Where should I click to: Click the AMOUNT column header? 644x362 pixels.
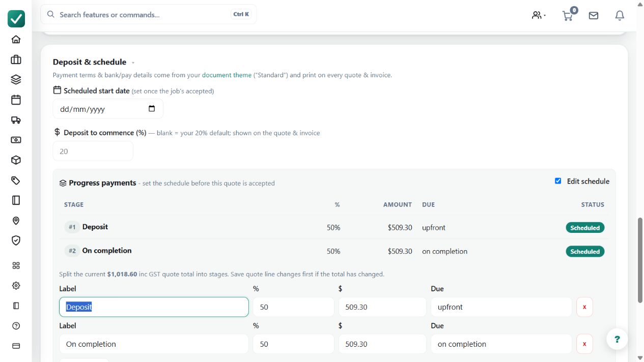coord(398,204)
